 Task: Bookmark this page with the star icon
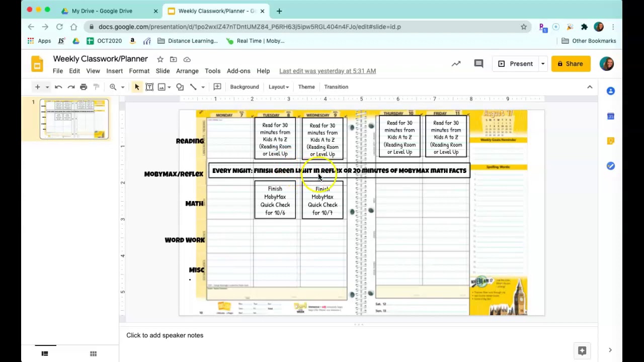click(x=524, y=27)
